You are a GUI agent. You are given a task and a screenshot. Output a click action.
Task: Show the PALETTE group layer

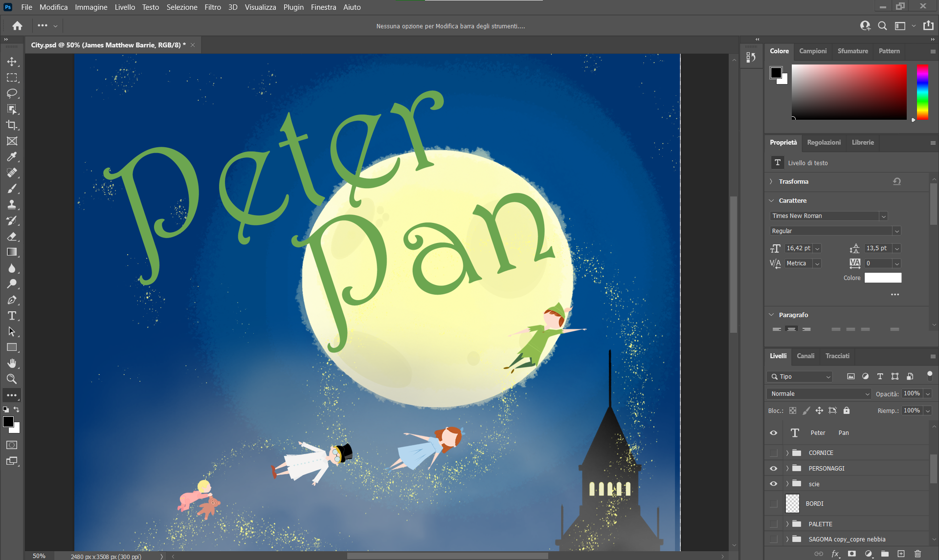(773, 524)
